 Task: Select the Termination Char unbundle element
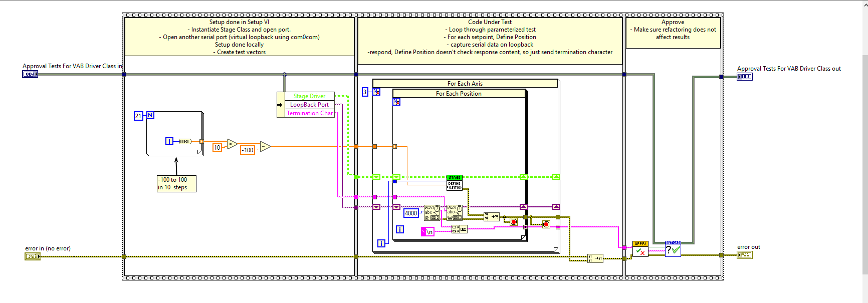pos(309,113)
